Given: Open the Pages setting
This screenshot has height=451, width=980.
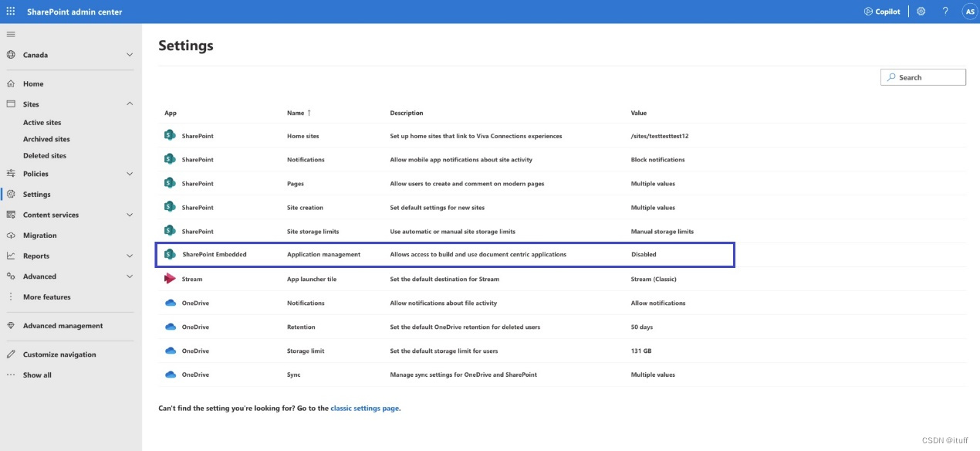Looking at the screenshot, I should pyautogui.click(x=296, y=184).
